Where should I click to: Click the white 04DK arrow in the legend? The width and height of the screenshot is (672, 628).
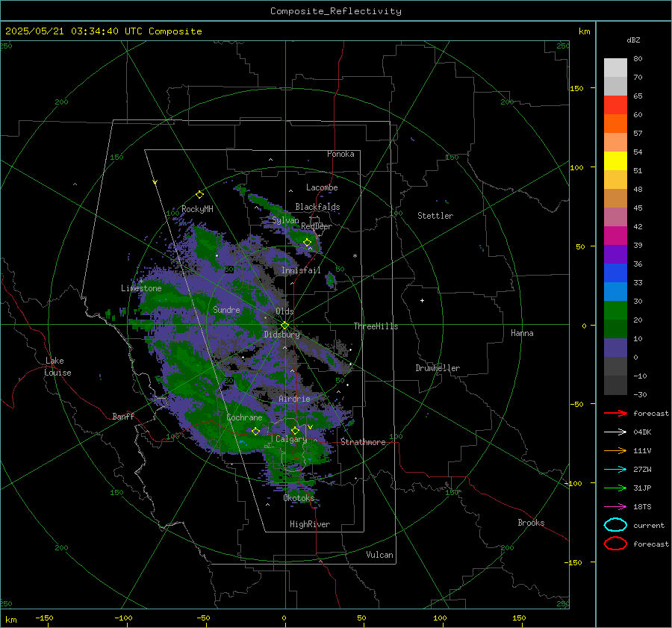coord(615,432)
